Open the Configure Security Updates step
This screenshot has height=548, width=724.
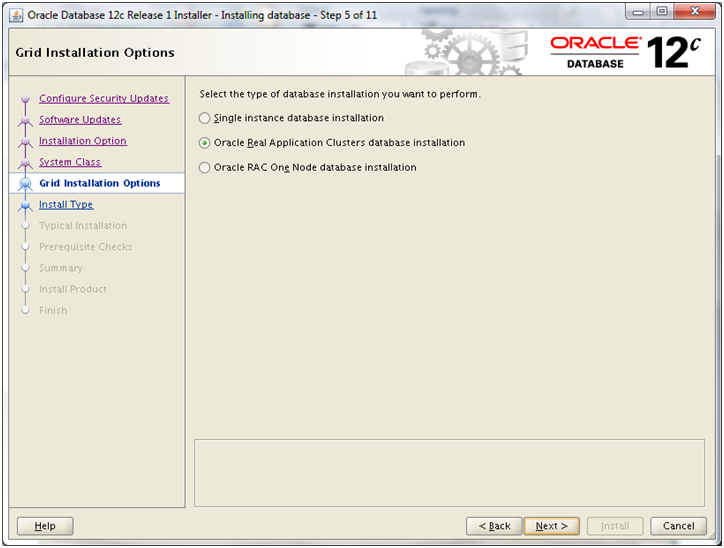tap(104, 98)
